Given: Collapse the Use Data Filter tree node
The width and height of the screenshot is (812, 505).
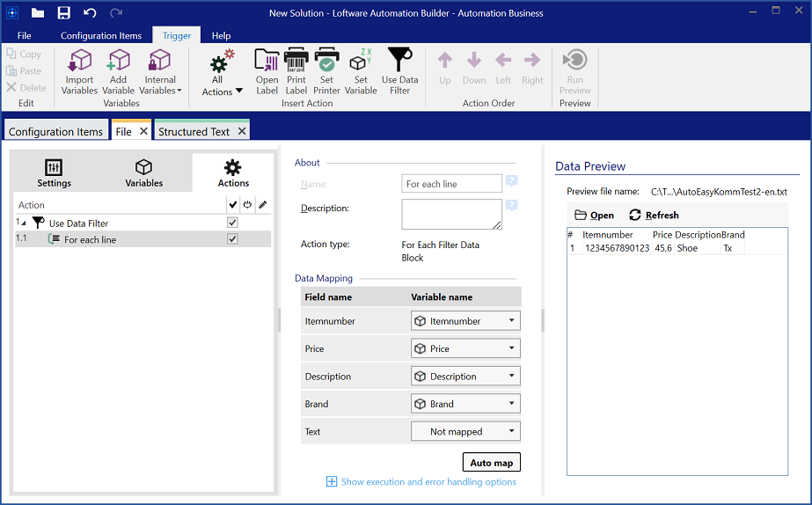Looking at the screenshot, I should [24, 223].
